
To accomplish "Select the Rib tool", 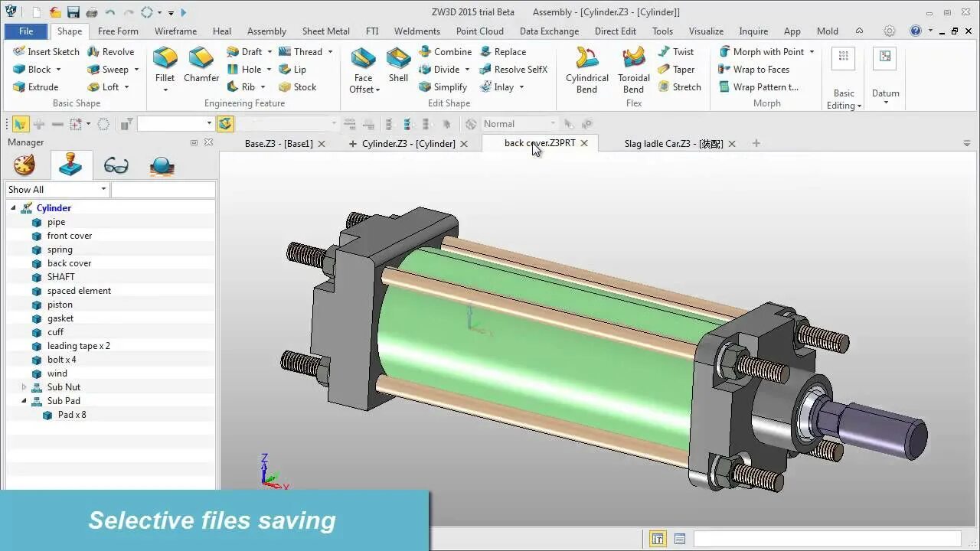I will coord(241,87).
